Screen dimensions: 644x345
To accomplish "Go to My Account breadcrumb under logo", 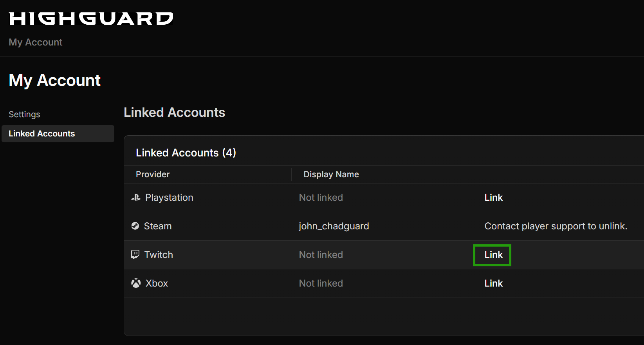I will click(x=36, y=42).
